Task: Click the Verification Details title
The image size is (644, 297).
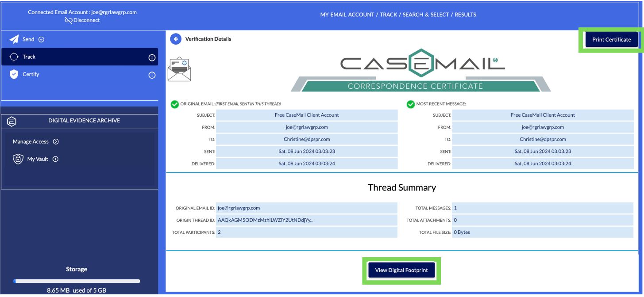Action: click(208, 39)
